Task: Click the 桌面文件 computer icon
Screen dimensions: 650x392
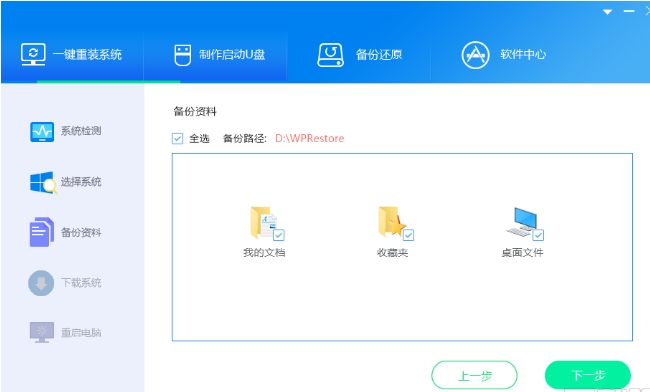Action: point(522,222)
